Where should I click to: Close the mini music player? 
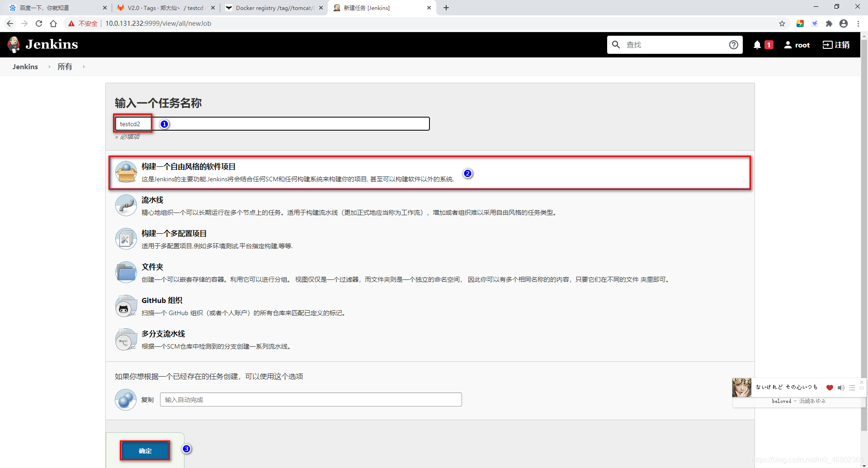click(862, 382)
